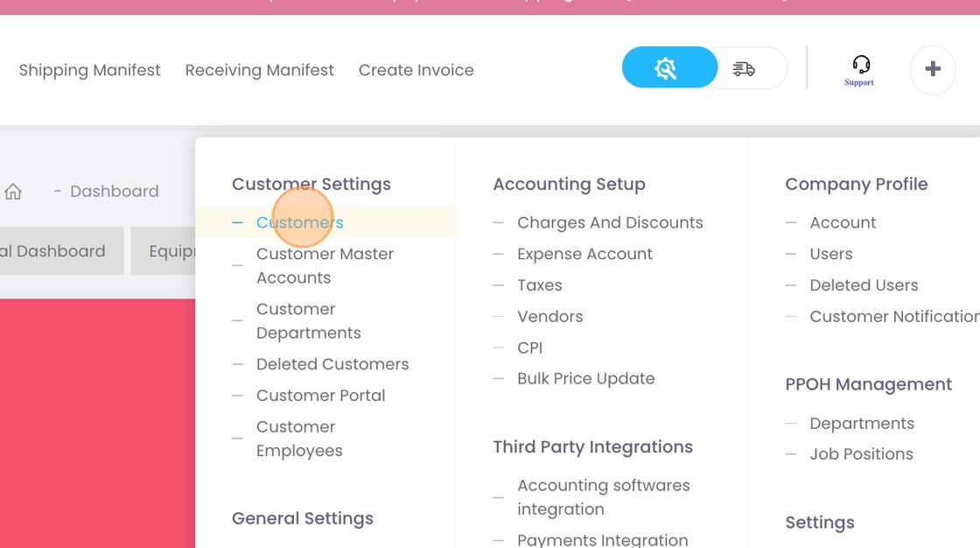Click the plus add button

[933, 69]
